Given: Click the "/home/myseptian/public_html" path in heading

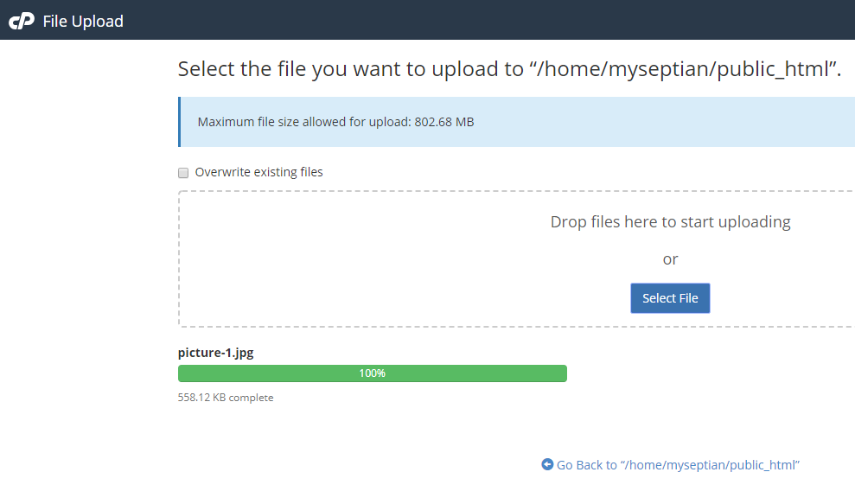Looking at the screenshot, I should (683, 69).
